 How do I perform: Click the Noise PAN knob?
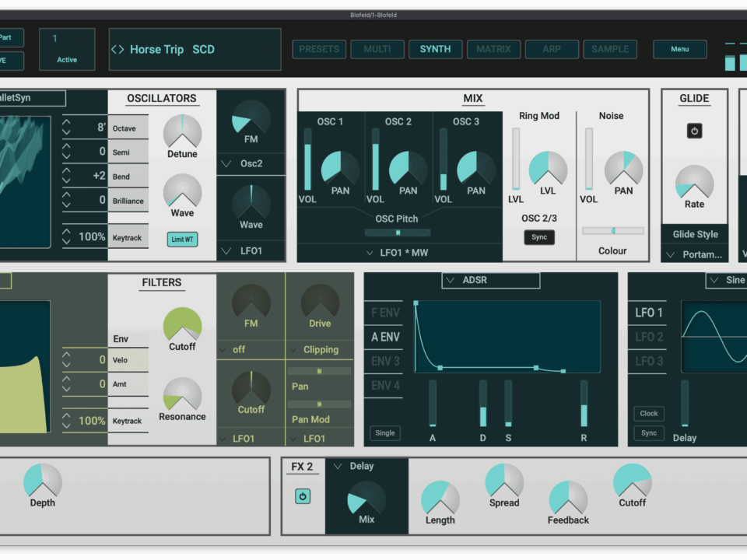(x=623, y=168)
